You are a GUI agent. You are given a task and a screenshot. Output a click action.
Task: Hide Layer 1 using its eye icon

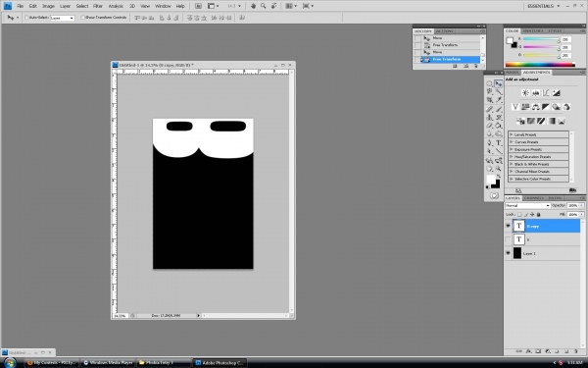pyautogui.click(x=508, y=253)
